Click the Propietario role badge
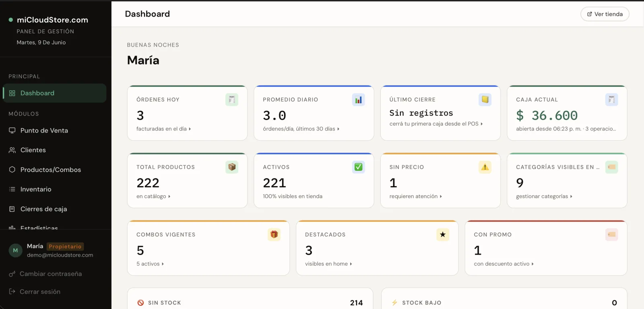The image size is (644, 309). click(x=65, y=247)
